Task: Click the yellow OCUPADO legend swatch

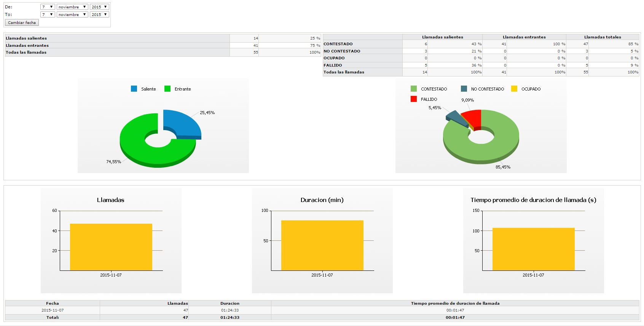Action: [514, 89]
